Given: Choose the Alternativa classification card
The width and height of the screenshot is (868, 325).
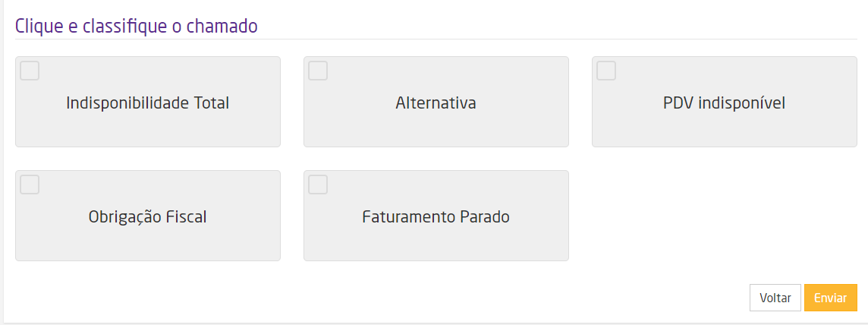Looking at the screenshot, I should 436,125.
